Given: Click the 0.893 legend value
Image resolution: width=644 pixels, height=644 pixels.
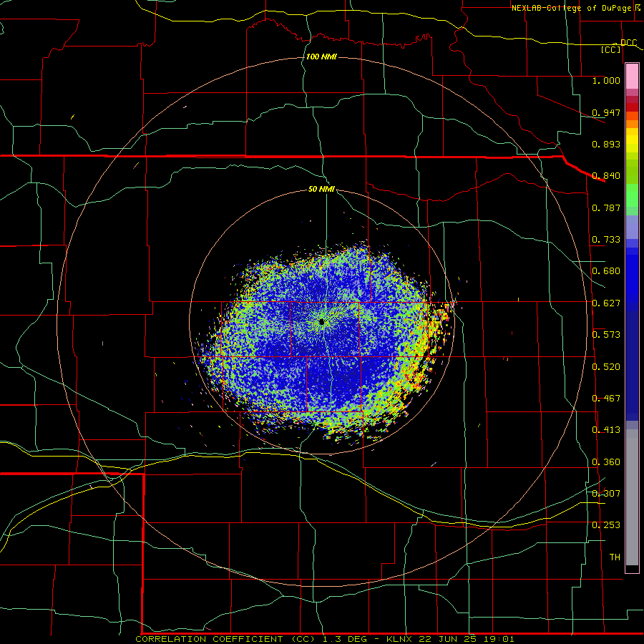Looking at the screenshot, I should 606,144.
